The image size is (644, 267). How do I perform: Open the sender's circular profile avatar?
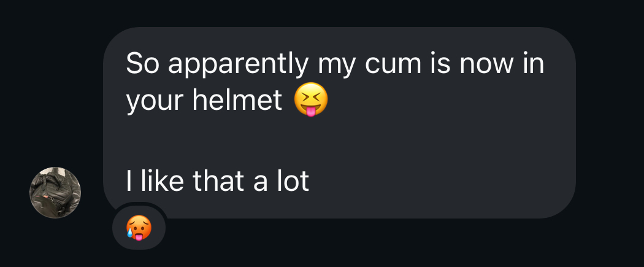click(x=55, y=192)
